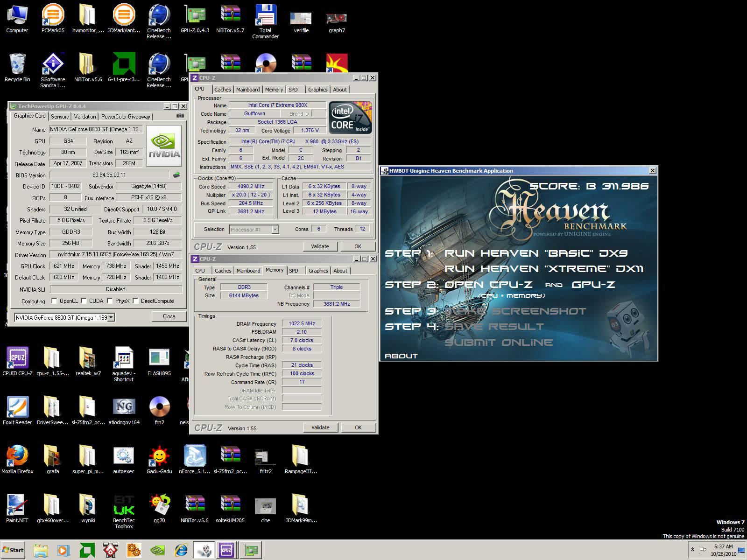
Task: Open the Recycle Bin
Action: click(x=17, y=68)
